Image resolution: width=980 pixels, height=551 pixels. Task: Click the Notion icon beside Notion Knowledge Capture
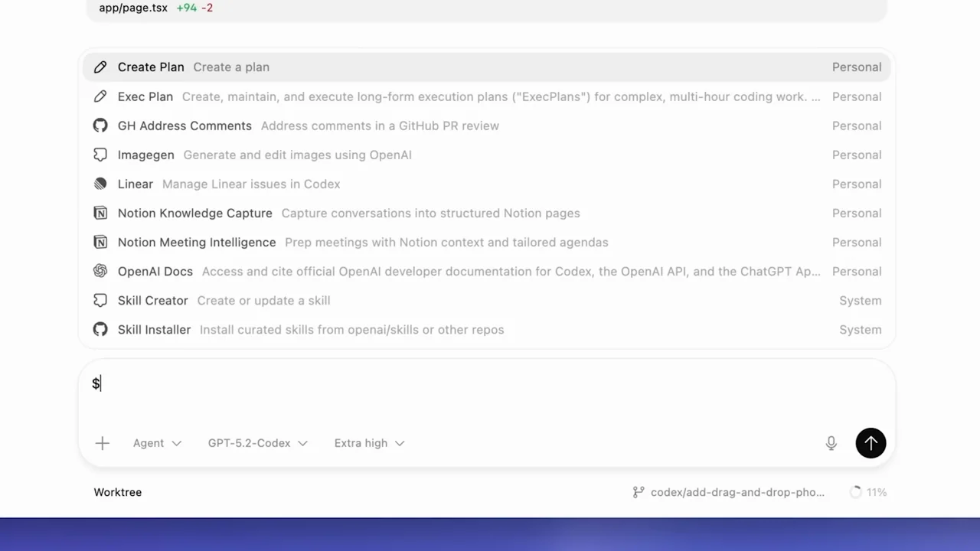point(100,213)
